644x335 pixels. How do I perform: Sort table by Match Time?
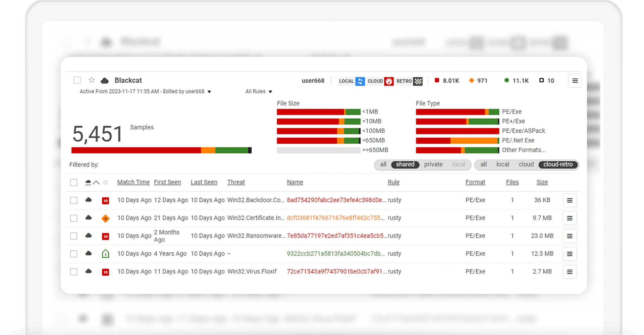(x=133, y=182)
